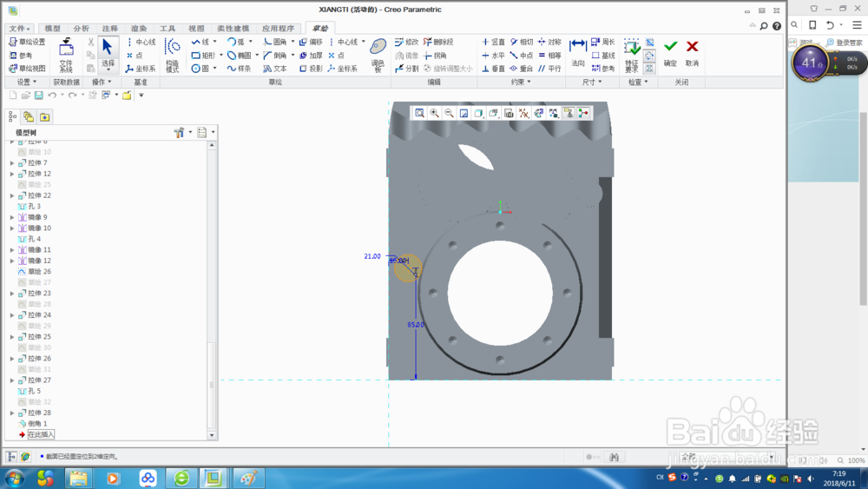Select the 选择 (Select) arrow tool
This screenshot has width=868, height=489.
pos(108,54)
